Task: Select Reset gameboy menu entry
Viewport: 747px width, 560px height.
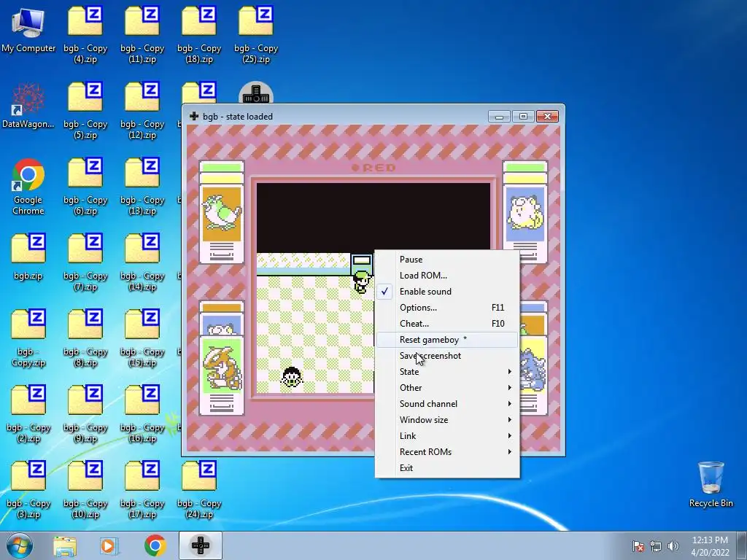Action: [447, 340]
